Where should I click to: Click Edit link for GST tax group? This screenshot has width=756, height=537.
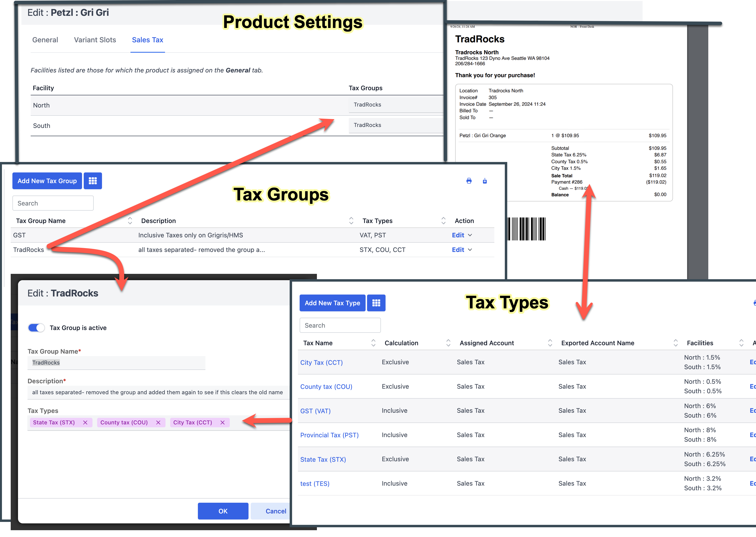pos(458,235)
